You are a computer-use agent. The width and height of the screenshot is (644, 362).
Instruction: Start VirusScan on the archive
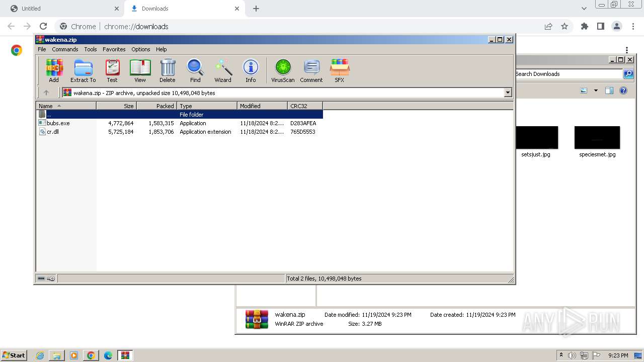(x=283, y=70)
